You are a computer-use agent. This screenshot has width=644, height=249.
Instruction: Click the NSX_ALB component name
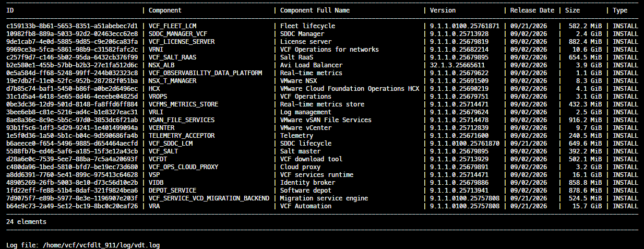[162, 65]
